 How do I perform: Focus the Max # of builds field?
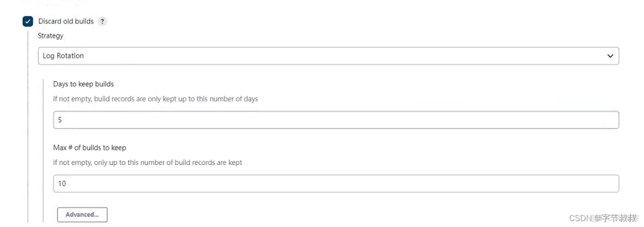point(336,183)
